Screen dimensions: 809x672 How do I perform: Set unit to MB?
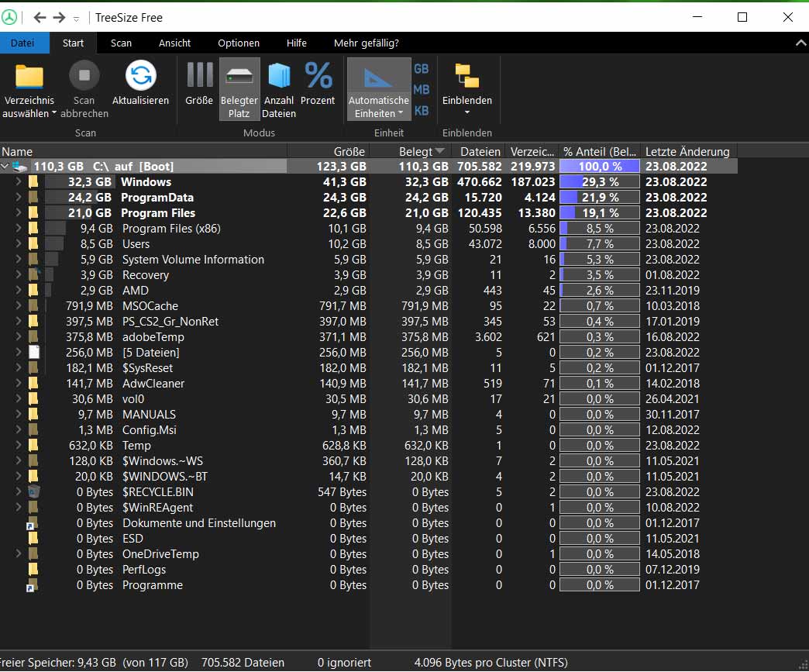[x=422, y=90]
